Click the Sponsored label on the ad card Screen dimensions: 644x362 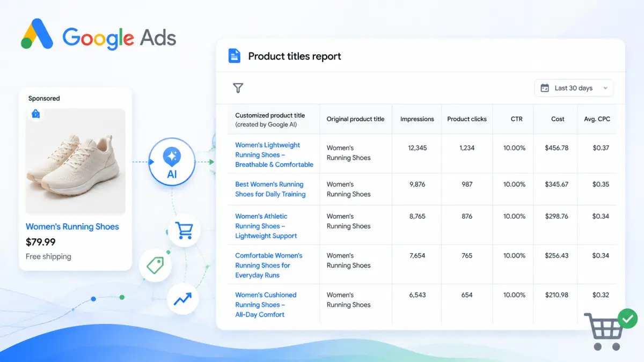click(x=44, y=99)
